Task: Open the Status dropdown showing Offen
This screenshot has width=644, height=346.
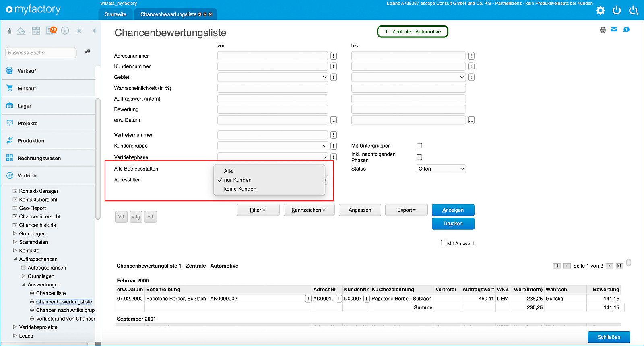Action: pyautogui.click(x=441, y=169)
